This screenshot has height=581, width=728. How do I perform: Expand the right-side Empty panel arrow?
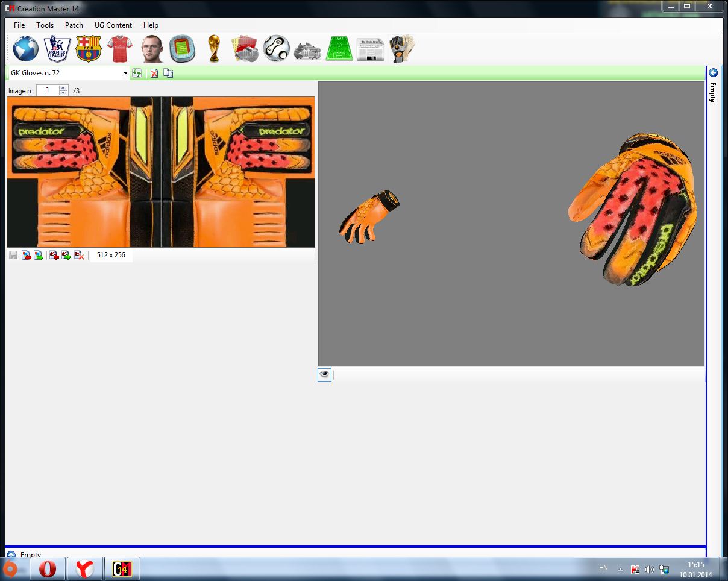(x=713, y=72)
